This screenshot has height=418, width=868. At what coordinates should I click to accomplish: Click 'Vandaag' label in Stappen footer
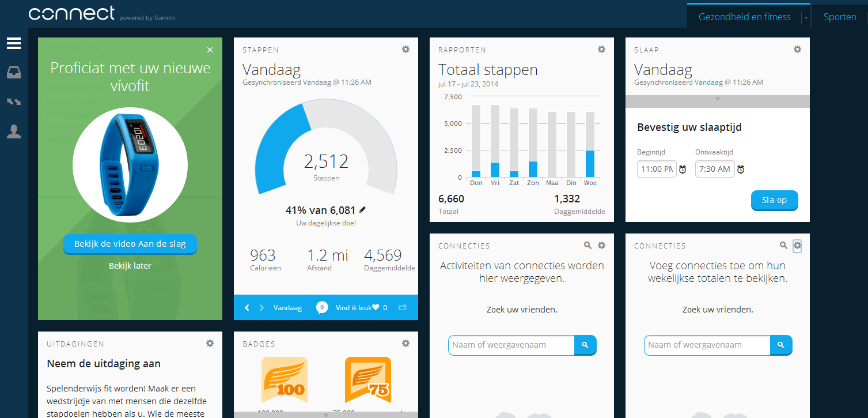[x=287, y=308]
